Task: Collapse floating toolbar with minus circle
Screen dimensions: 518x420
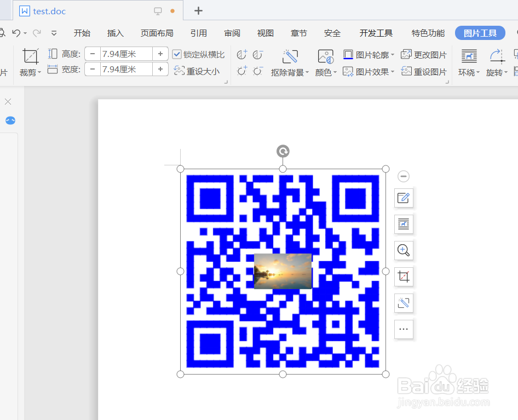Action: pos(404,176)
